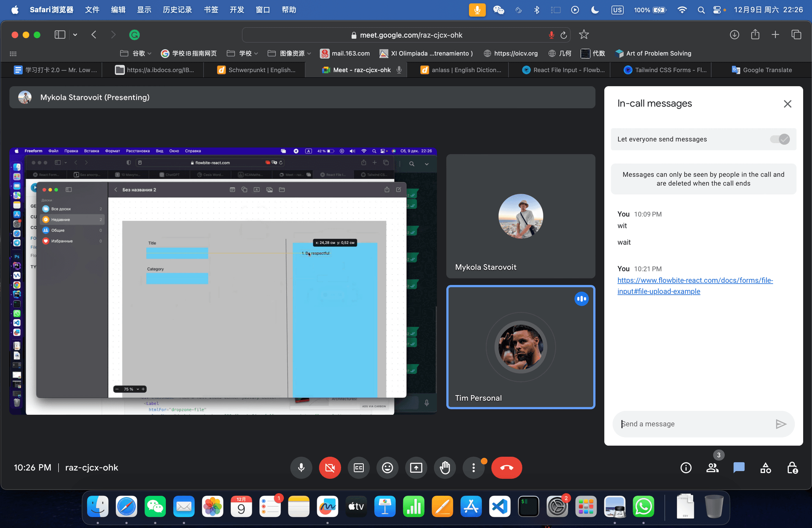
Task: Turn on captions with the CC icon
Action: 359,468
